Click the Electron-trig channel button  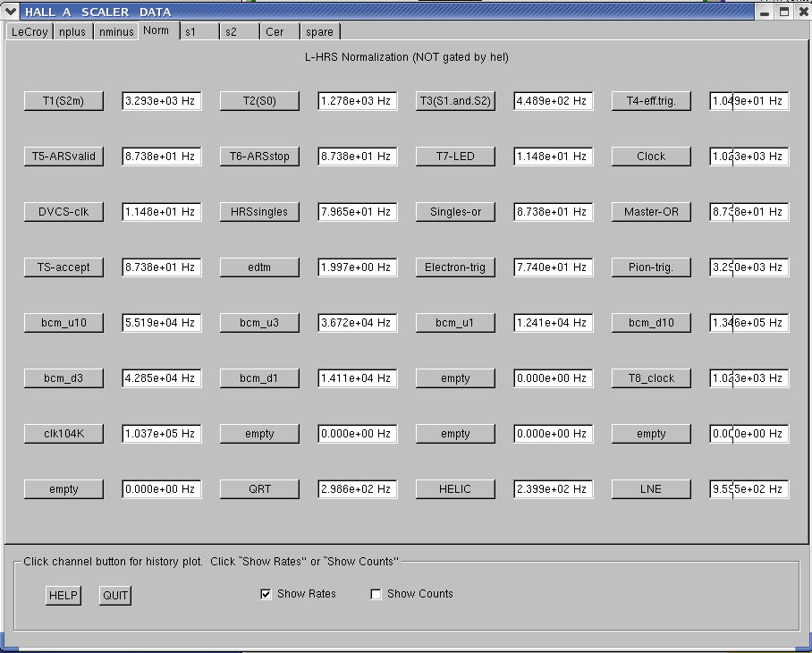coord(455,267)
